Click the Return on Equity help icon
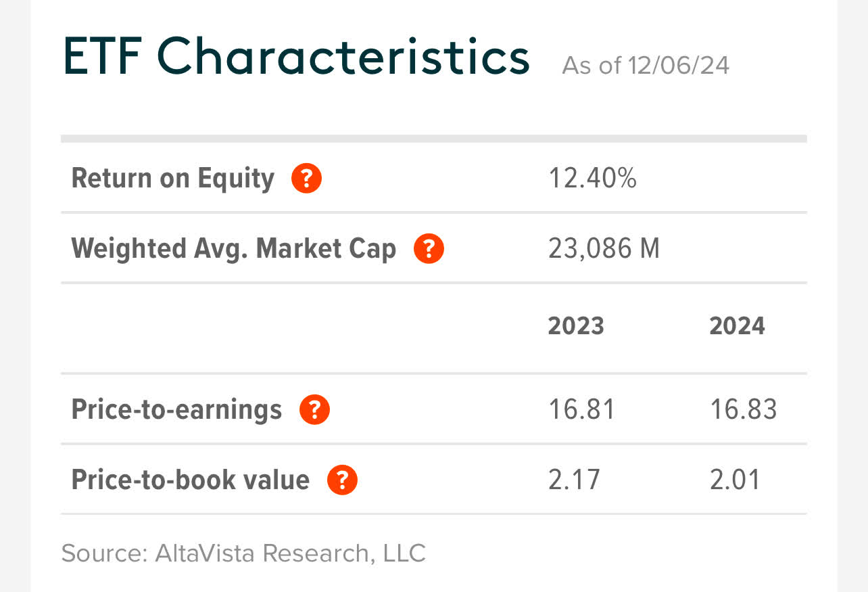 (x=306, y=178)
